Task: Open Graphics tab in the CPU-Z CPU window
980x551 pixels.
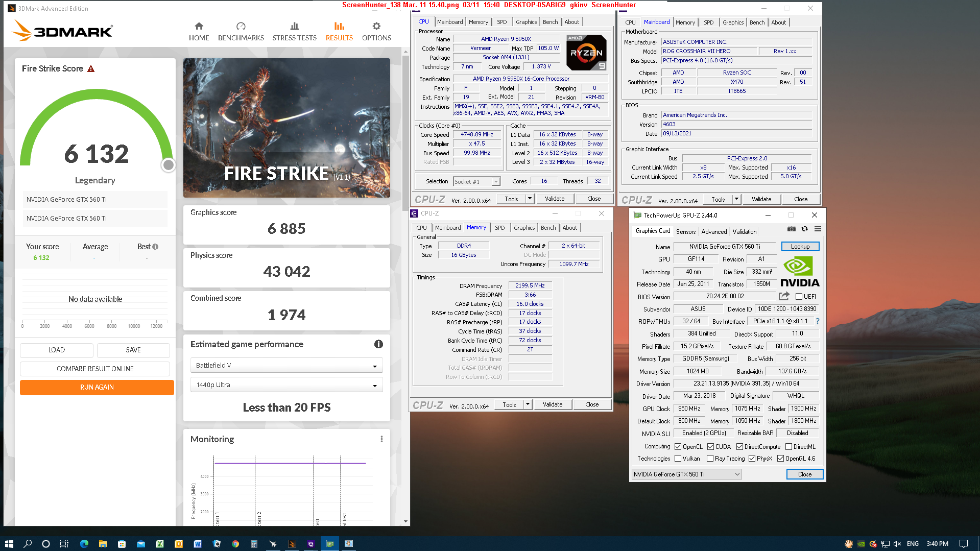Action: tap(526, 22)
